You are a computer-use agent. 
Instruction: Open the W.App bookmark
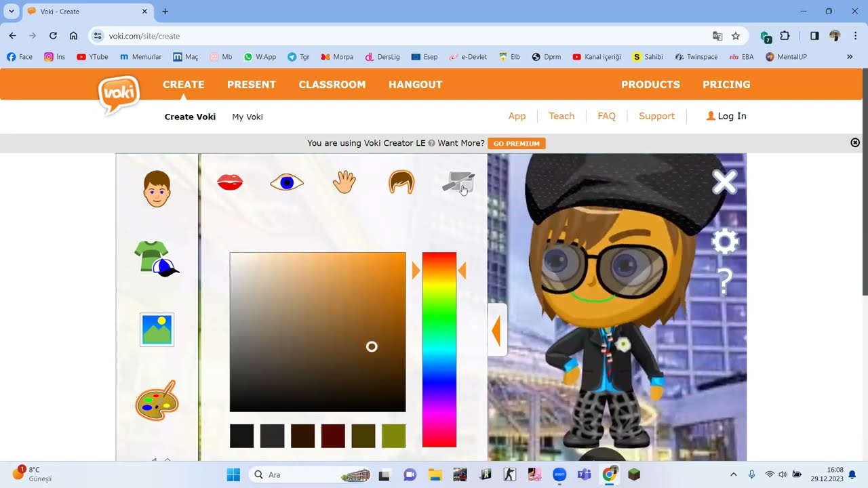260,57
